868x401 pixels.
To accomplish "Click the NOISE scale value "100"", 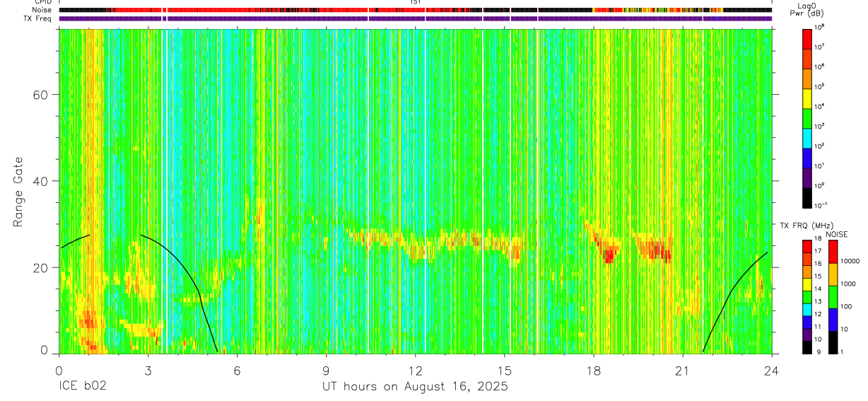I will click(847, 306).
